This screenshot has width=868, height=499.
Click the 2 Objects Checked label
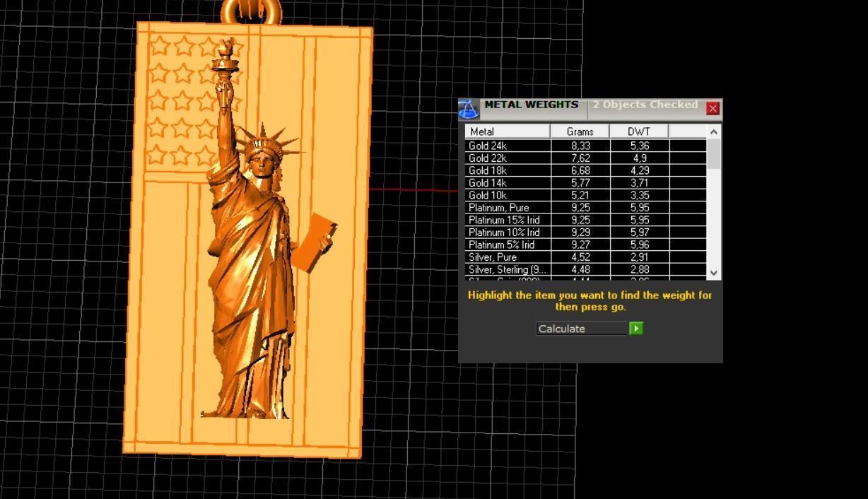[645, 105]
